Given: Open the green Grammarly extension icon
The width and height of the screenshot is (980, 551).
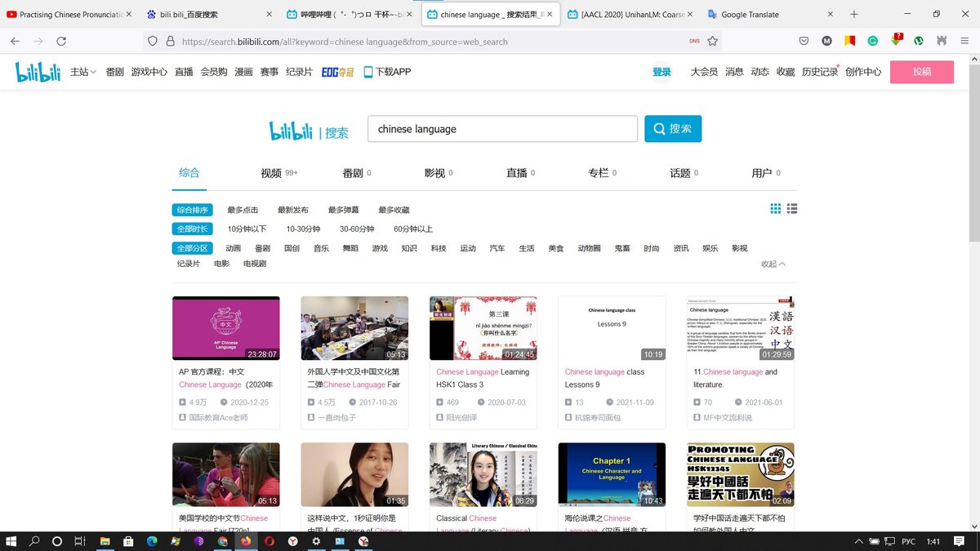Looking at the screenshot, I should tap(872, 41).
